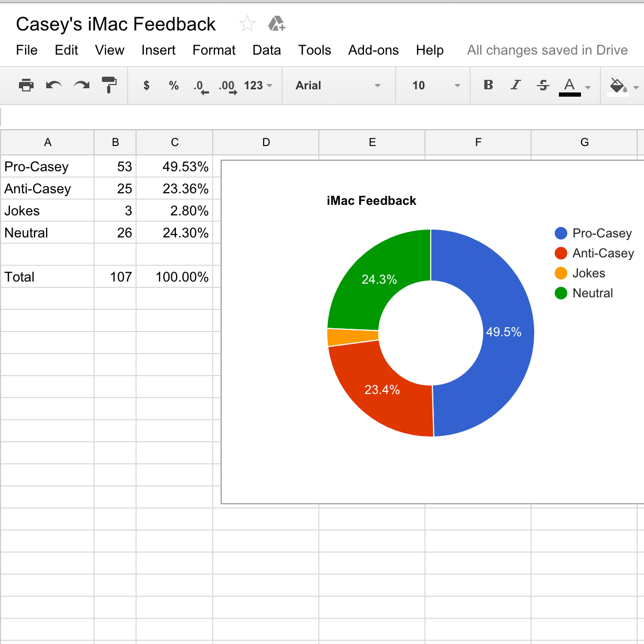
Task: Select column A header
Action: pos(47,142)
